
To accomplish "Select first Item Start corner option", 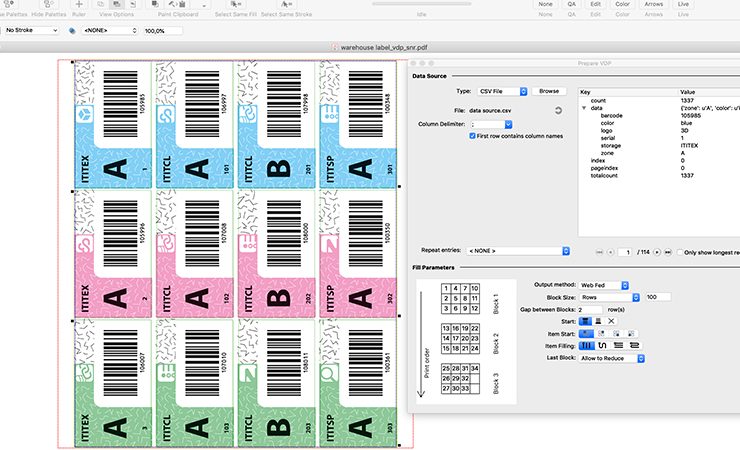I will 586,333.
